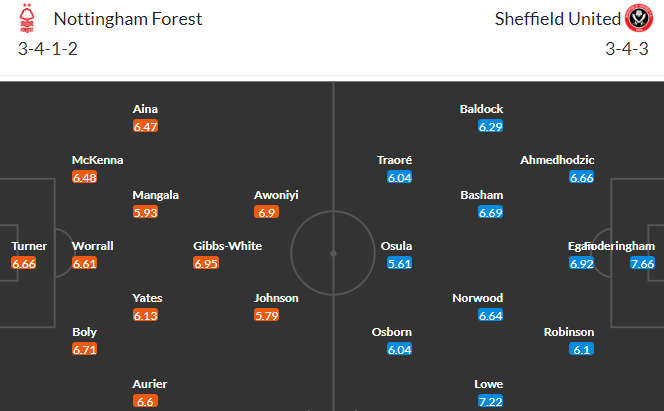This screenshot has height=411, width=664.
Task: Click Lowe's 7.22 rating badge
Action: pyautogui.click(x=490, y=401)
